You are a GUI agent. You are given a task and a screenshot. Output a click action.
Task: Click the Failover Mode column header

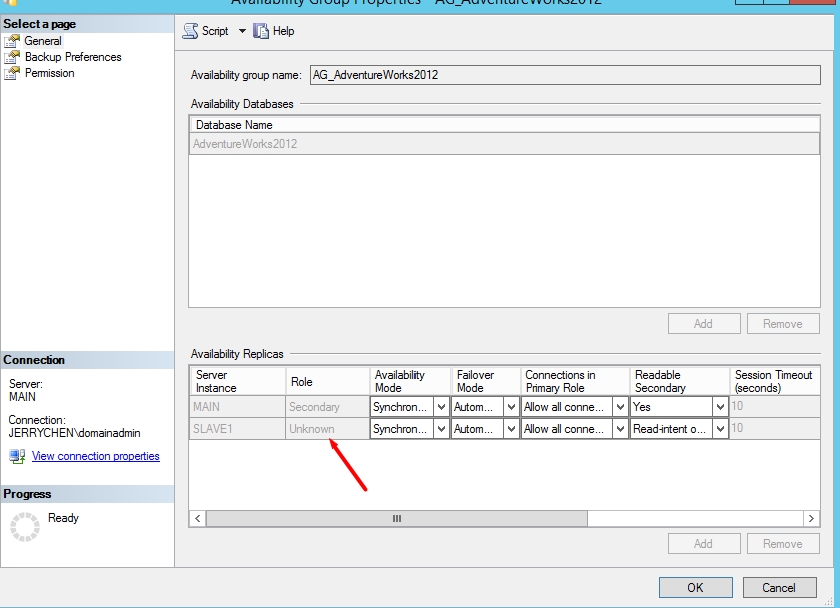tap(486, 381)
